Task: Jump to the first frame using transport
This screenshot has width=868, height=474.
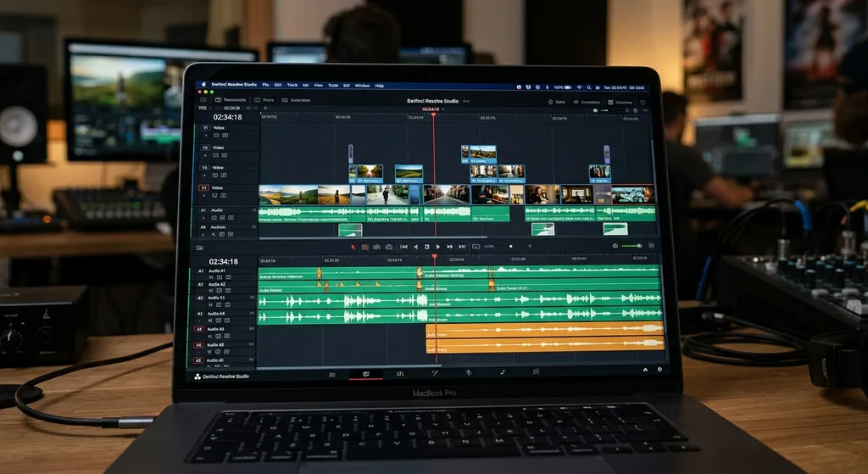Action: tap(404, 247)
